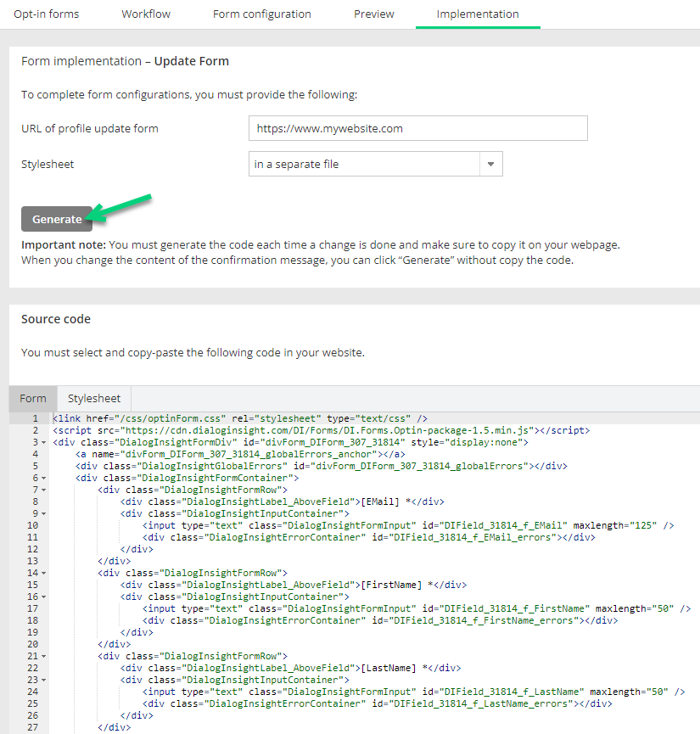The height and width of the screenshot is (734, 700).
Task: Click line 1 link href optinForm.css code
Action: (x=240, y=418)
